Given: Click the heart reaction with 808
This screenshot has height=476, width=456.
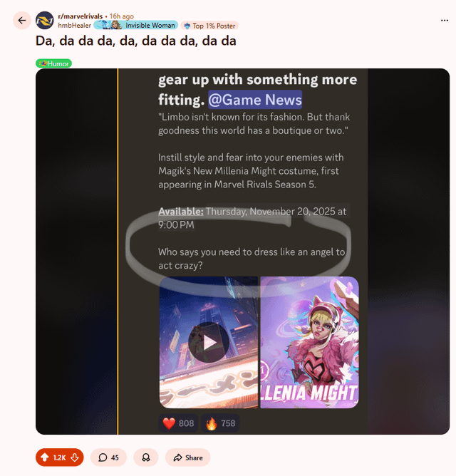Looking at the screenshot, I should click(x=178, y=423).
